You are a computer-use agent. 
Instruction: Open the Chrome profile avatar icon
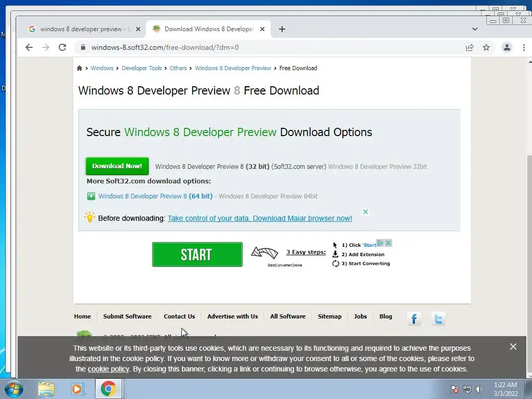click(x=507, y=47)
